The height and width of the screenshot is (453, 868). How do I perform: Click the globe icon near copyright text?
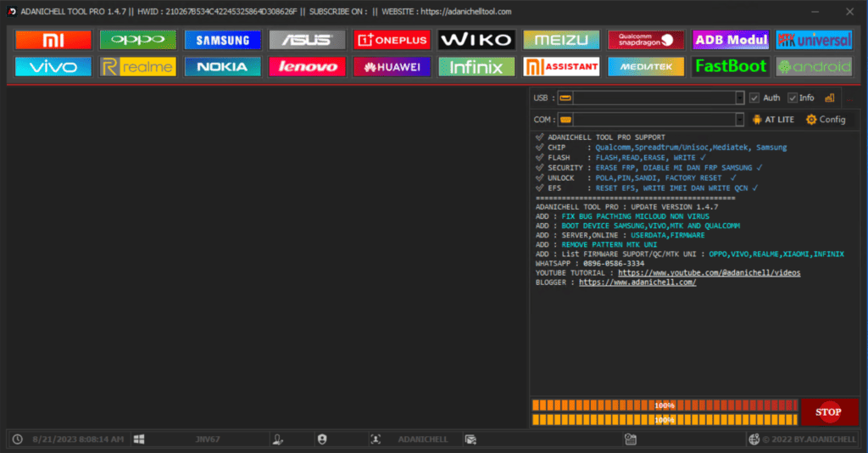point(754,439)
